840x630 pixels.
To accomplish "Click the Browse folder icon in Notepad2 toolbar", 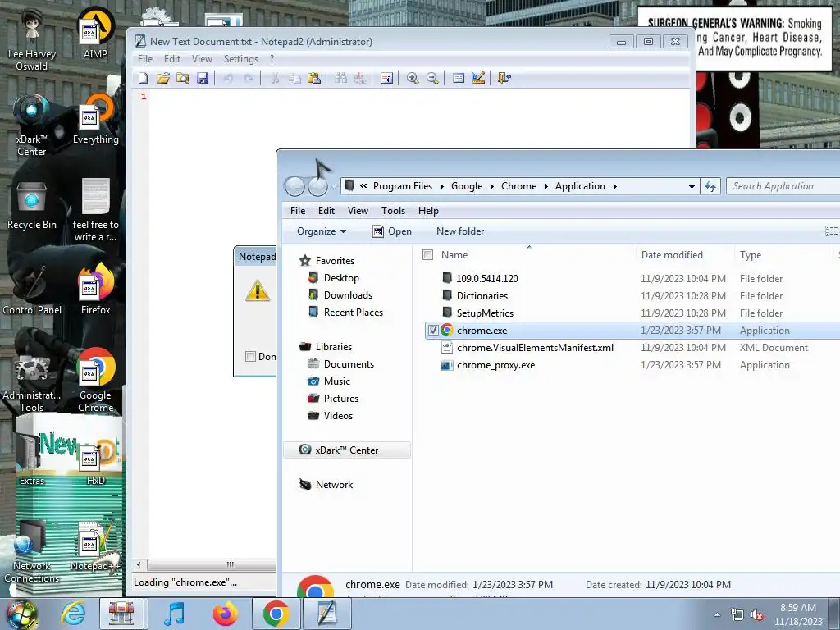I will [183, 78].
